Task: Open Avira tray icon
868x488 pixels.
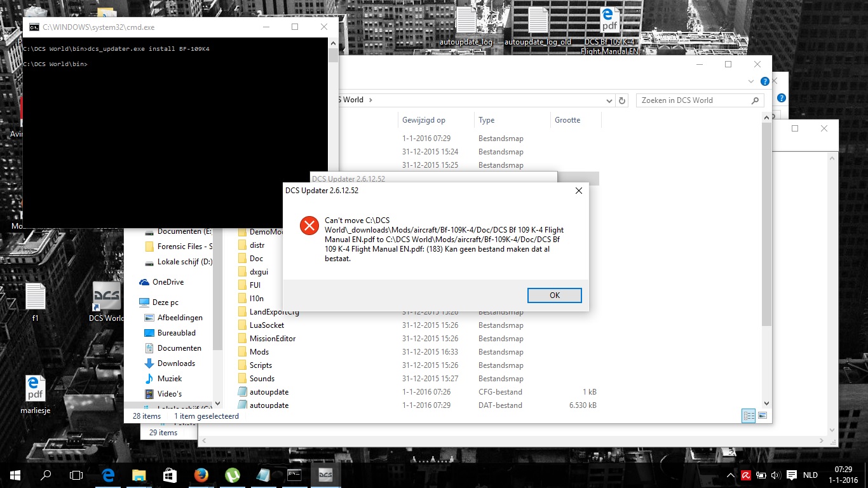Action: pos(745,475)
